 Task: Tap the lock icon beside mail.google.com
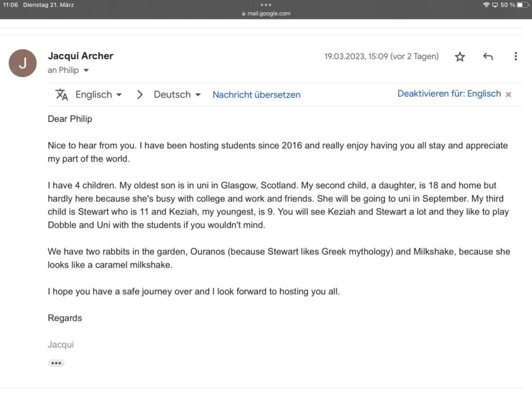tap(243, 14)
